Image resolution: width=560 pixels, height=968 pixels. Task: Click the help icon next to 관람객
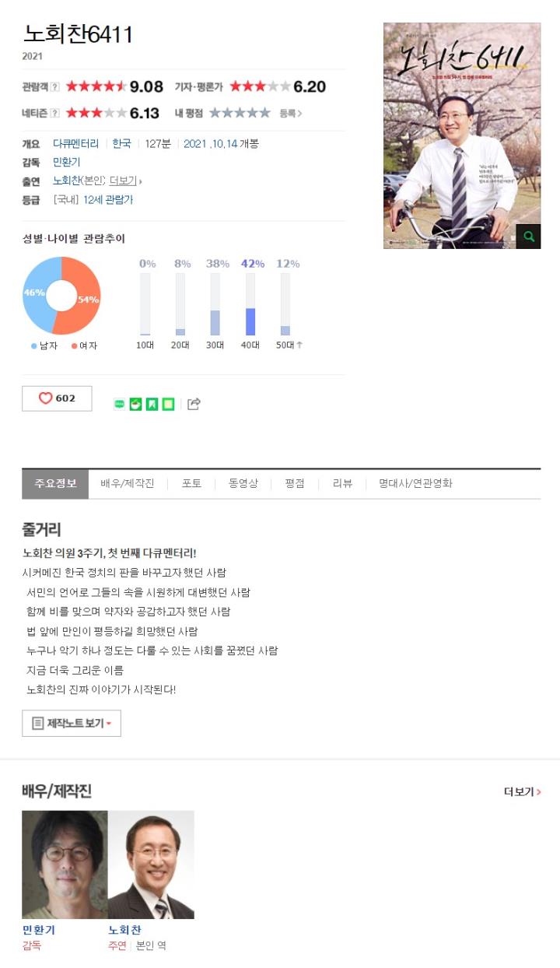(x=54, y=87)
